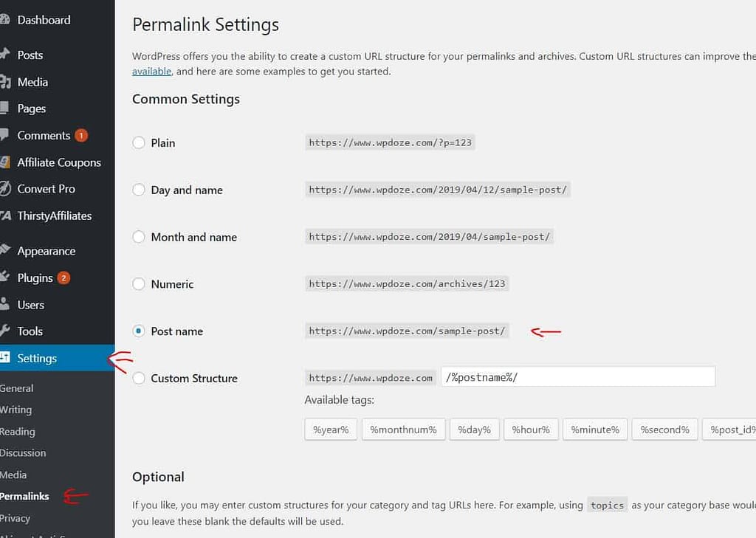Add the %day% tag button

coord(475,430)
